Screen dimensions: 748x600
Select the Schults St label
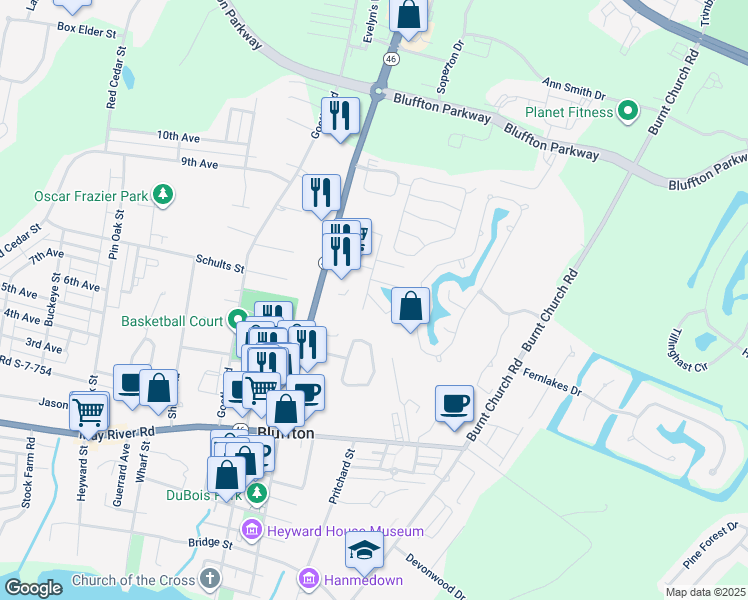click(x=220, y=264)
